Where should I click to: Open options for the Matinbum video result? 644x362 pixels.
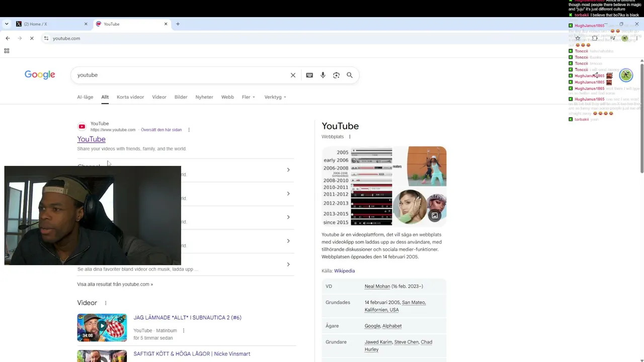(x=184, y=330)
